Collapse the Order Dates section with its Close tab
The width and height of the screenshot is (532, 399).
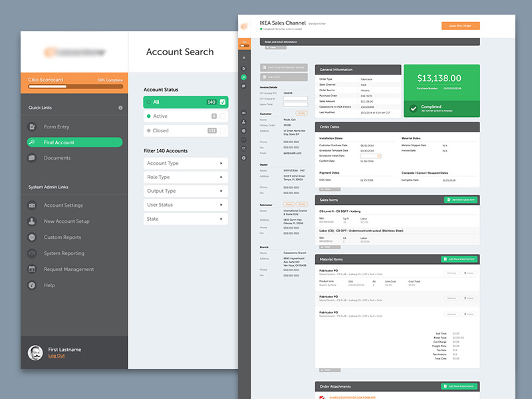pyautogui.click(x=330, y=190)
